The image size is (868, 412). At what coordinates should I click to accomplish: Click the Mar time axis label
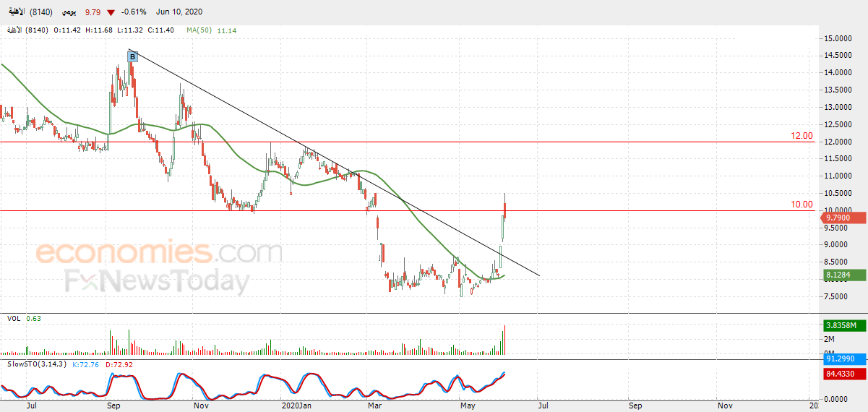pos(374,406)
